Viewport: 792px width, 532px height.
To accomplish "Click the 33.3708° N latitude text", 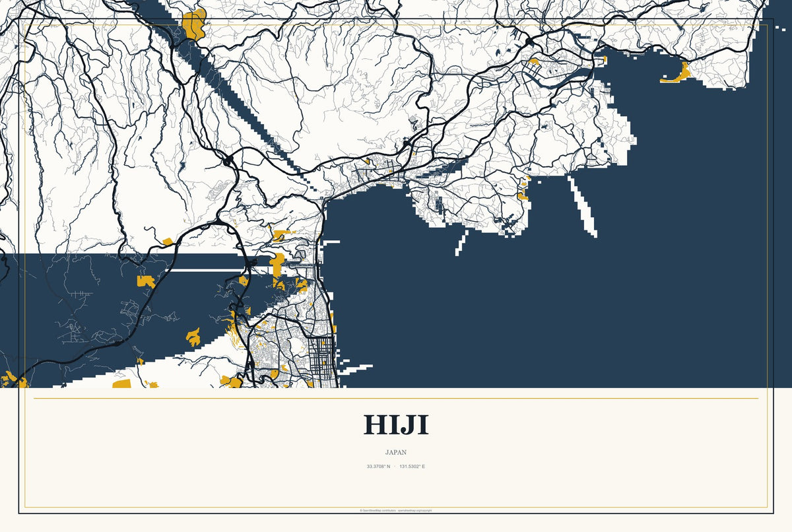I will coord(379,467).
